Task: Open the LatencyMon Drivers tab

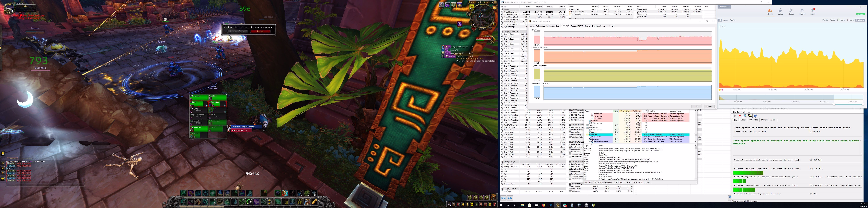Action: [x=764, y=120]
